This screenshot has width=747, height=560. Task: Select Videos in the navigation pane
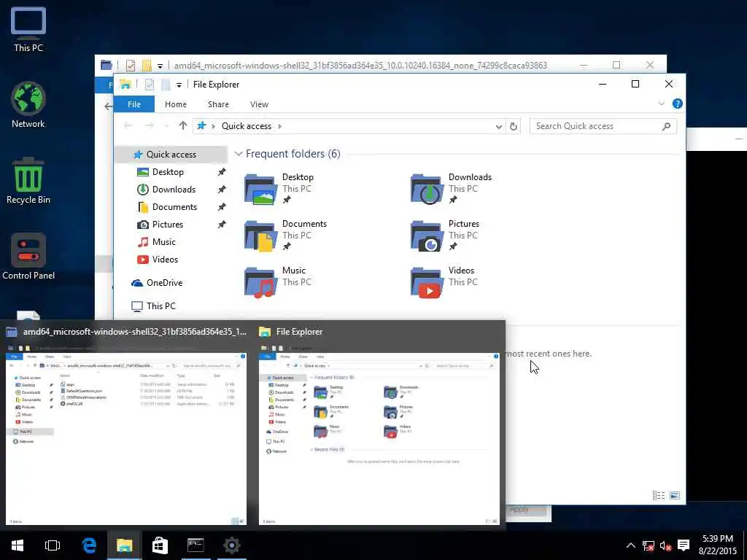tap(165, 260)
